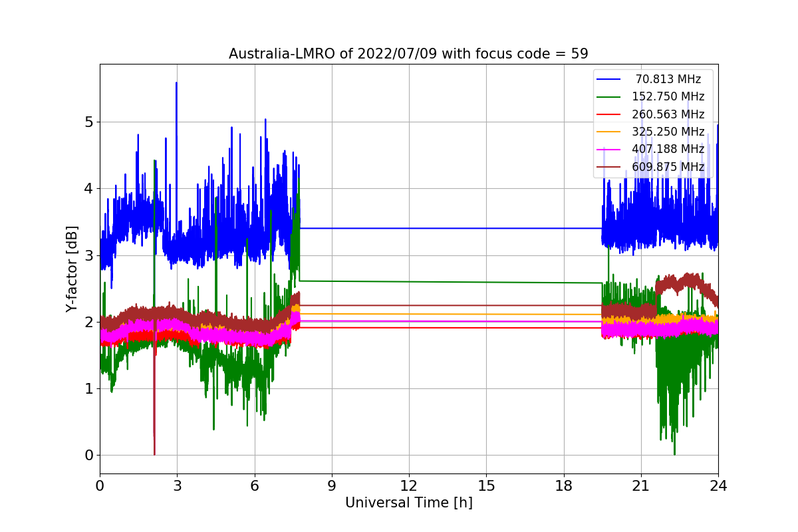This screenshot has width=798, height=532.
Task: Click x-axis tick label 9
Action: coord(332,486)
